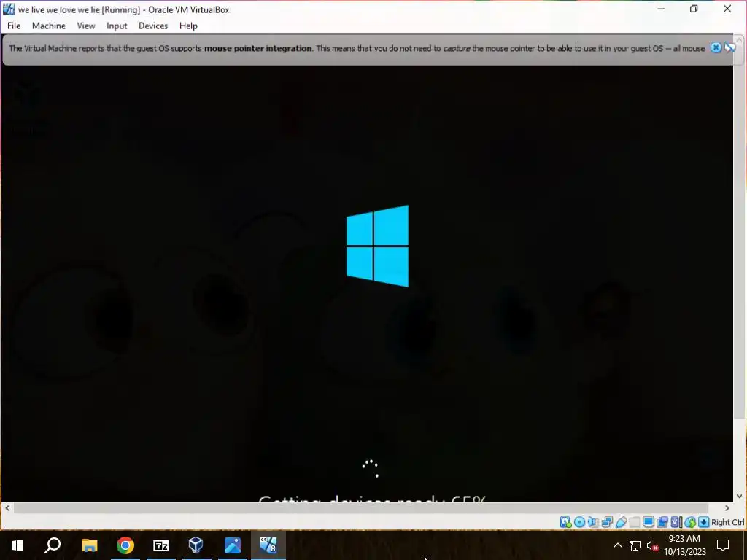Close the VirtualBox VM window

727,9
